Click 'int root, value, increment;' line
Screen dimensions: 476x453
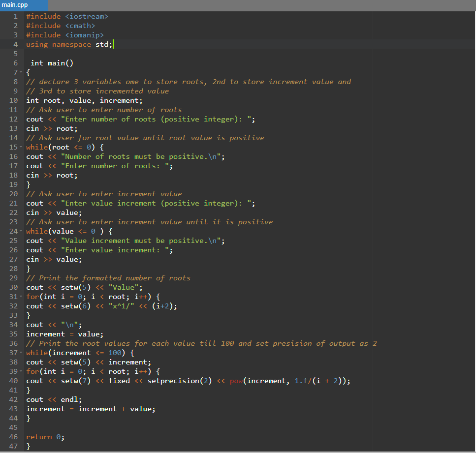click(84, 100)
